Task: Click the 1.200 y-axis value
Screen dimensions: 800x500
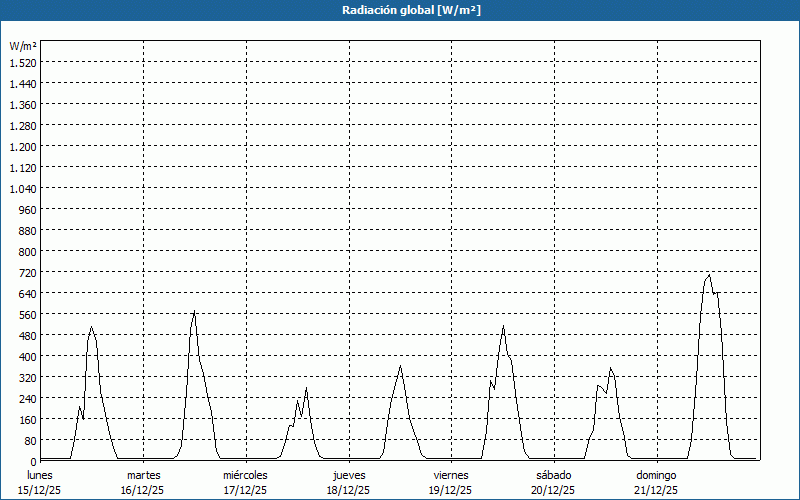Action: pos(23,147)
